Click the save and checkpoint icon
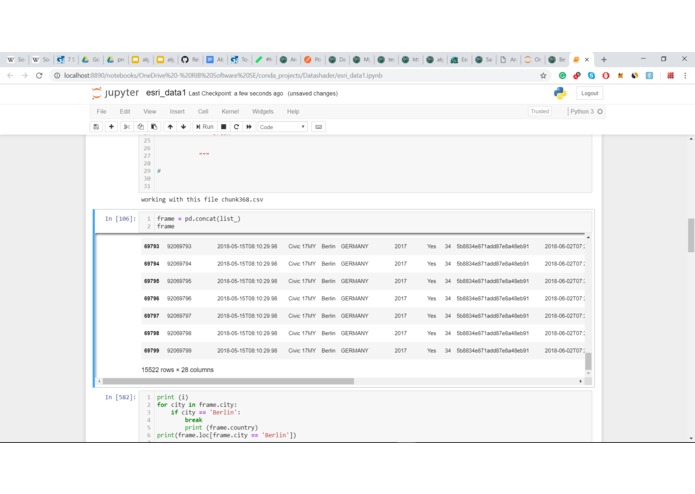This screenshot has height=494, width=695. (96, 127)
